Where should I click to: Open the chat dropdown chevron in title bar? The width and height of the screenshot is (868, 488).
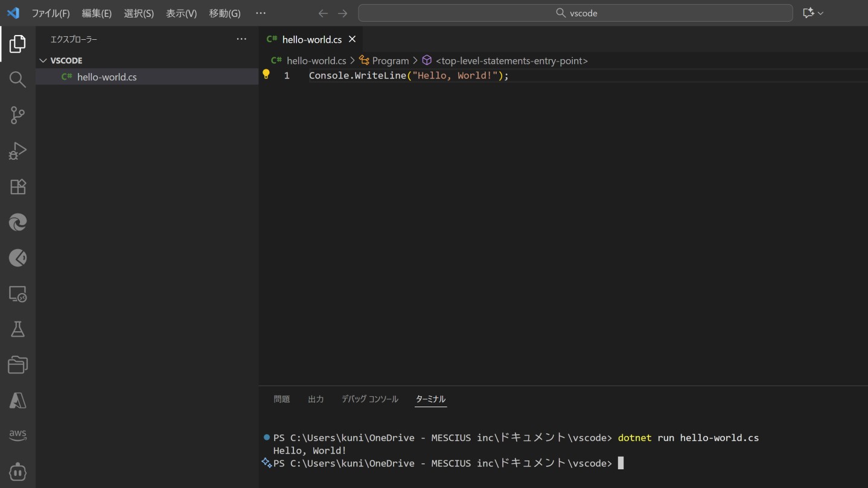click(x=821, y=13)
